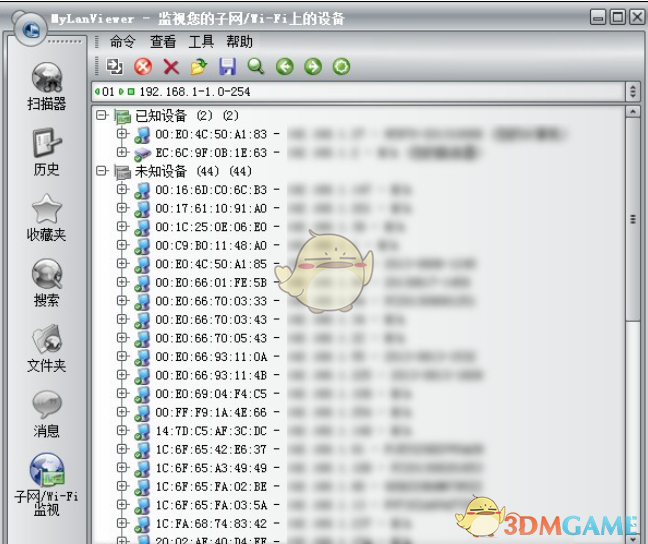Select the 已知设备 (2) (2) tree node
The width and height of the screenshot is (648, 544).
coord(187,115)
